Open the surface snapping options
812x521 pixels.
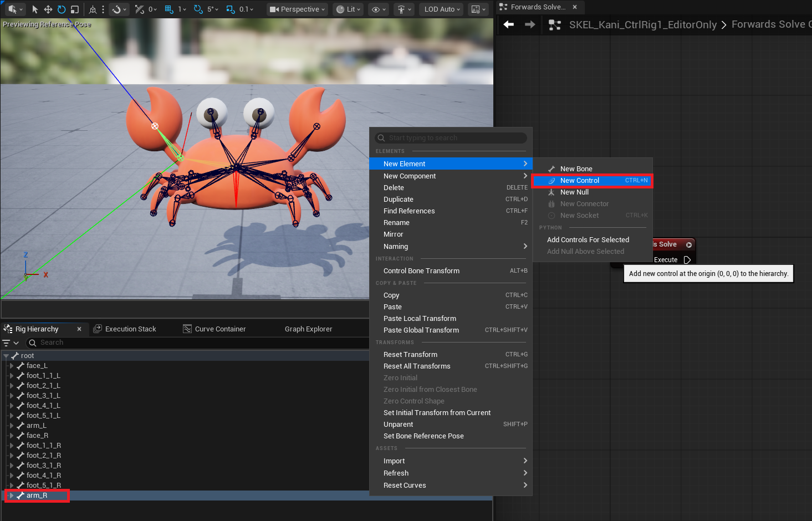point(119,9)
